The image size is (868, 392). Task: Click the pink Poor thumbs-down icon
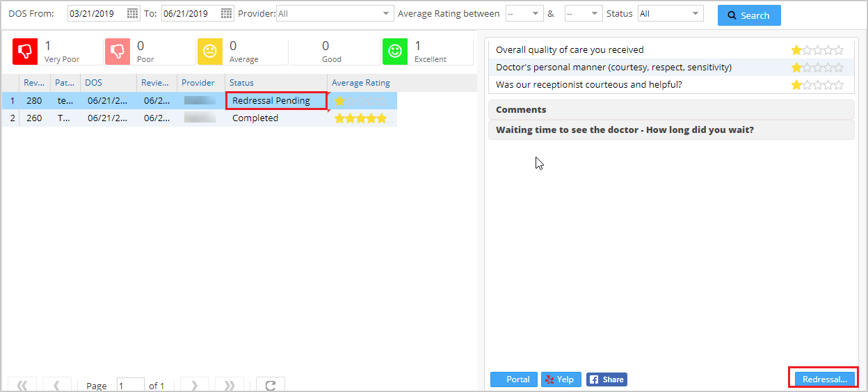118,52
